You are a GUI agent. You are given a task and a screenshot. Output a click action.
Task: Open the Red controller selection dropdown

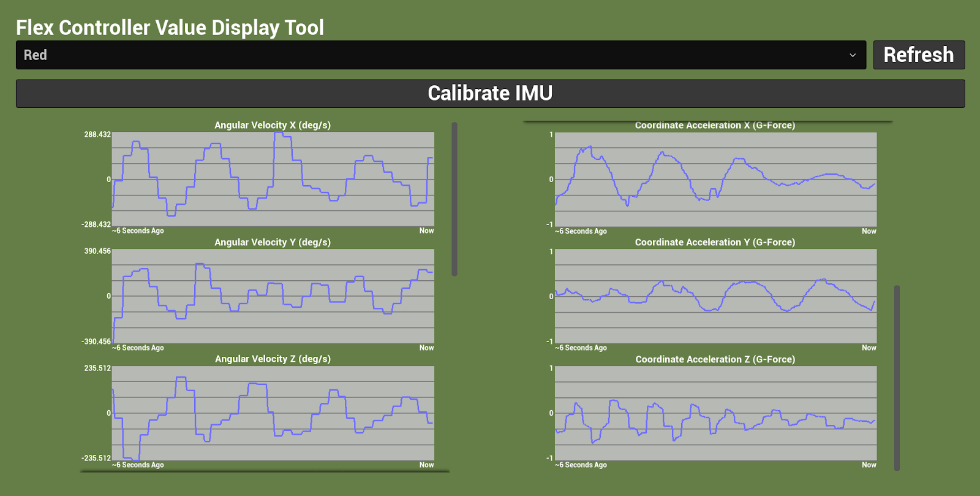pyautogui.click(x=440, y=55)
